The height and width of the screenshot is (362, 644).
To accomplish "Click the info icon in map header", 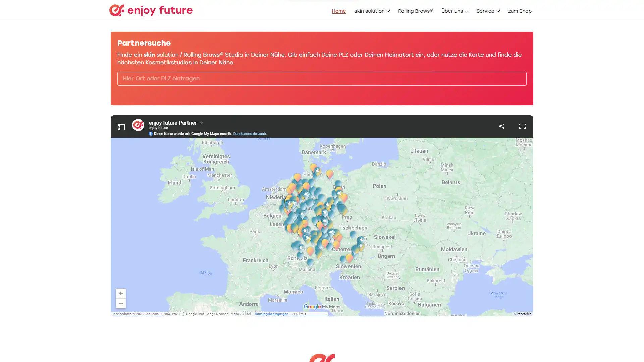I will 151,134.
